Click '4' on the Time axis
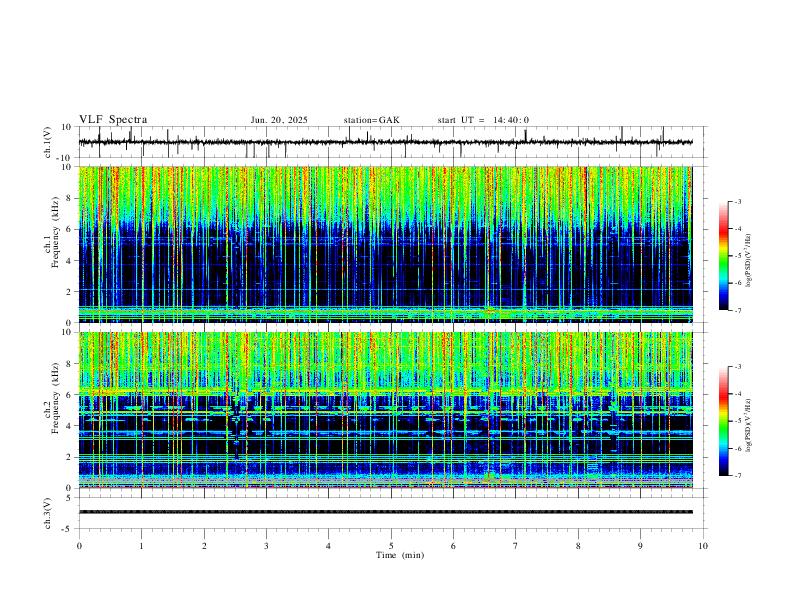792x612 pixels. coord(328,546)
